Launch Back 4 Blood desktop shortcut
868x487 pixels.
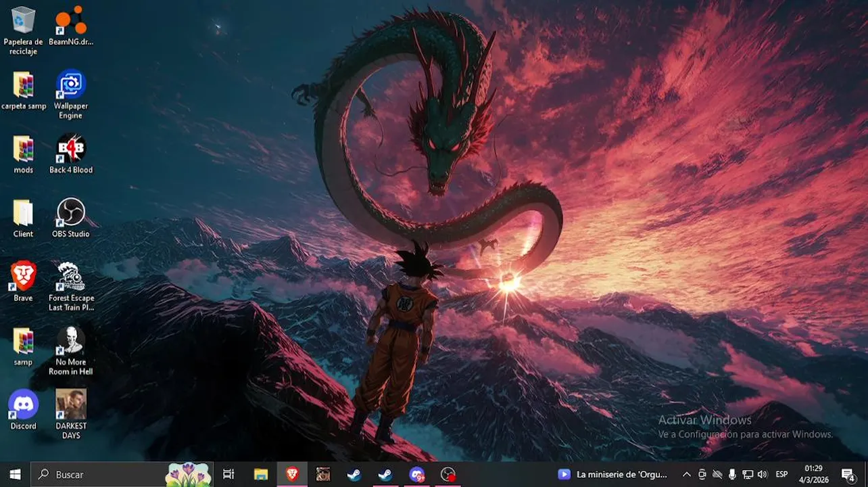click(71, 154)
